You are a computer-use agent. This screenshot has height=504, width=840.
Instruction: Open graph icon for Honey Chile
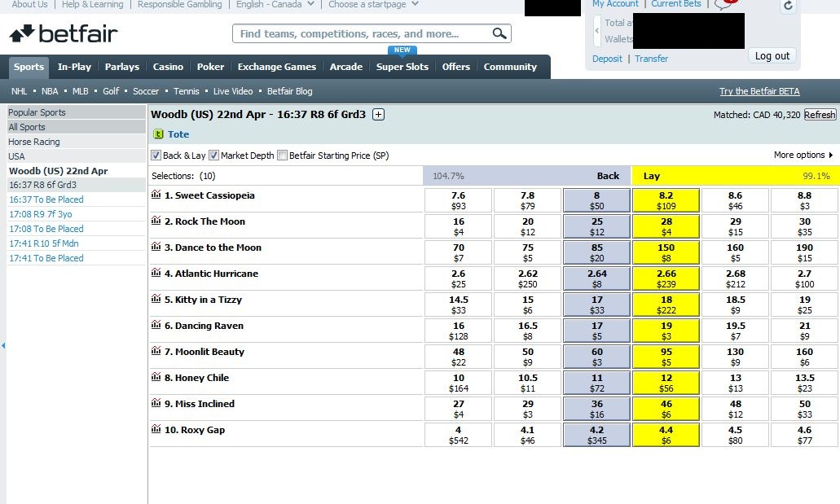pos(156,376)
